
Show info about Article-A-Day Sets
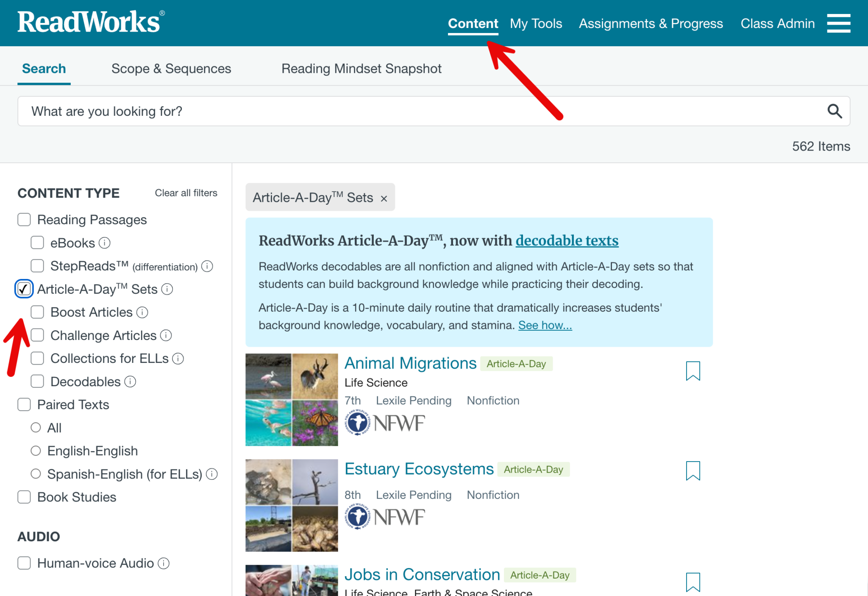(x=167, y=289)
